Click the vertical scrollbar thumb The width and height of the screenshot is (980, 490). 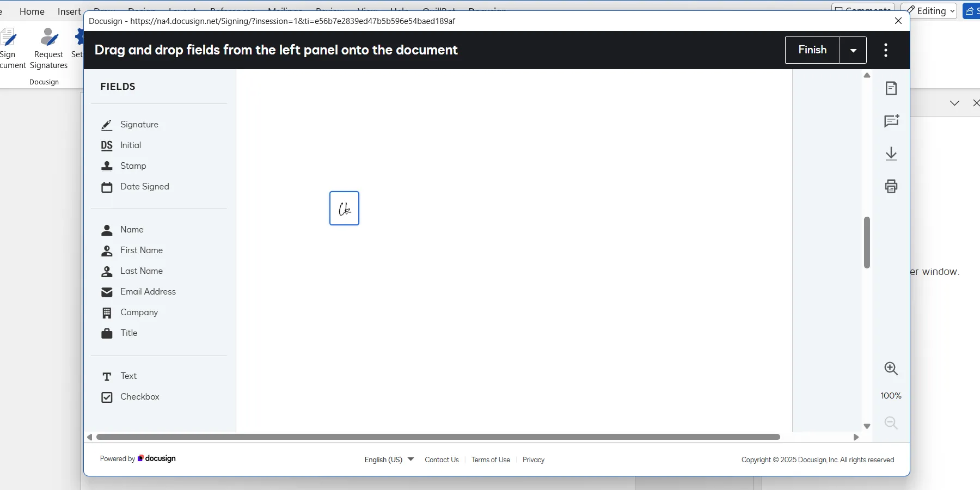867,242
